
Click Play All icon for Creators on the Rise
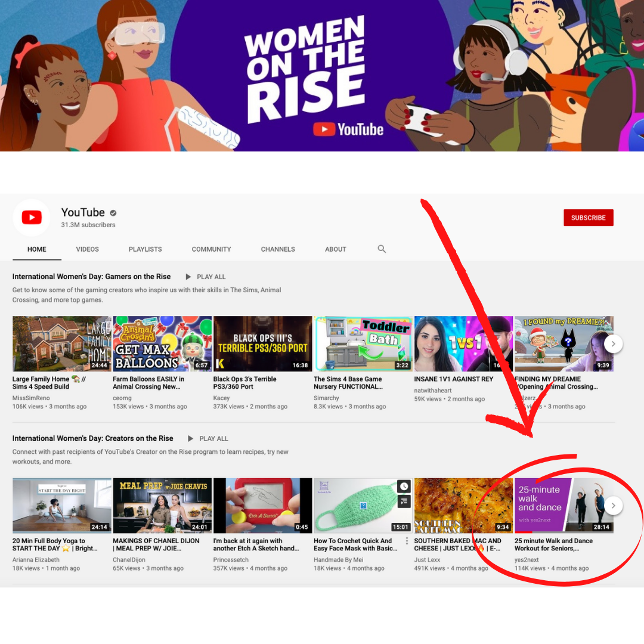coord(191,439)
